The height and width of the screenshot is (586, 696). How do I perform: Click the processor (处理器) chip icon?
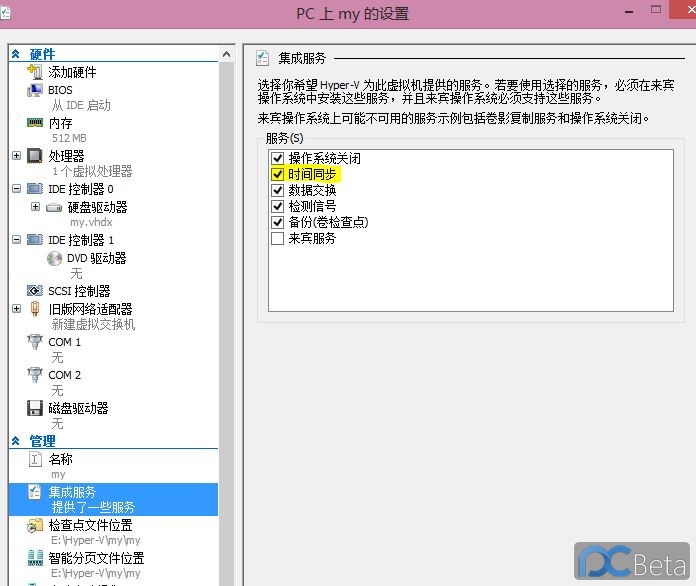click(35, 156)
